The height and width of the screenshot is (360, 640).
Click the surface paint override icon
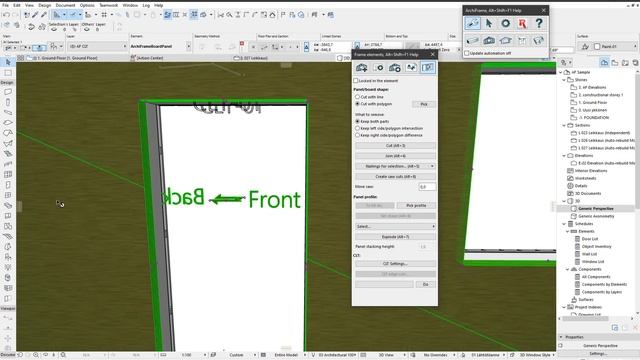(585, 47)
